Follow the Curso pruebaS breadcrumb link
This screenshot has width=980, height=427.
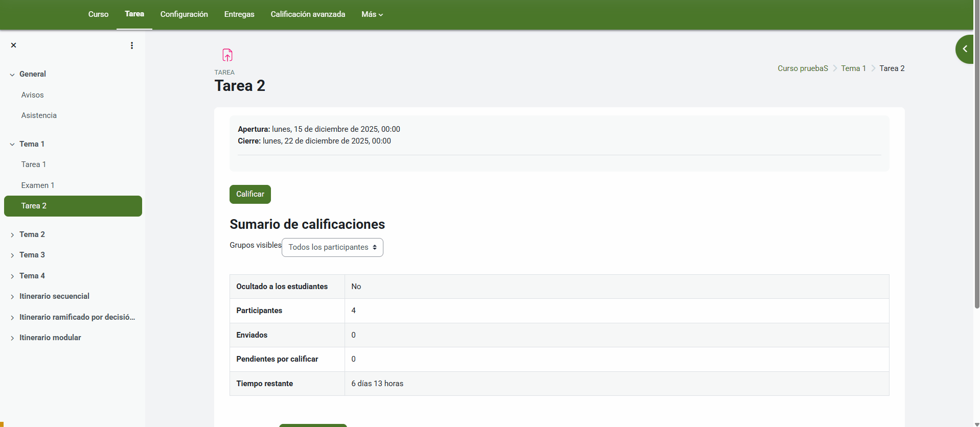click(803, 68)
